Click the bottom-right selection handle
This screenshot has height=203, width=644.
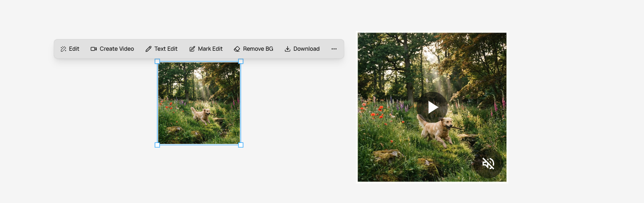pos(241,145)
